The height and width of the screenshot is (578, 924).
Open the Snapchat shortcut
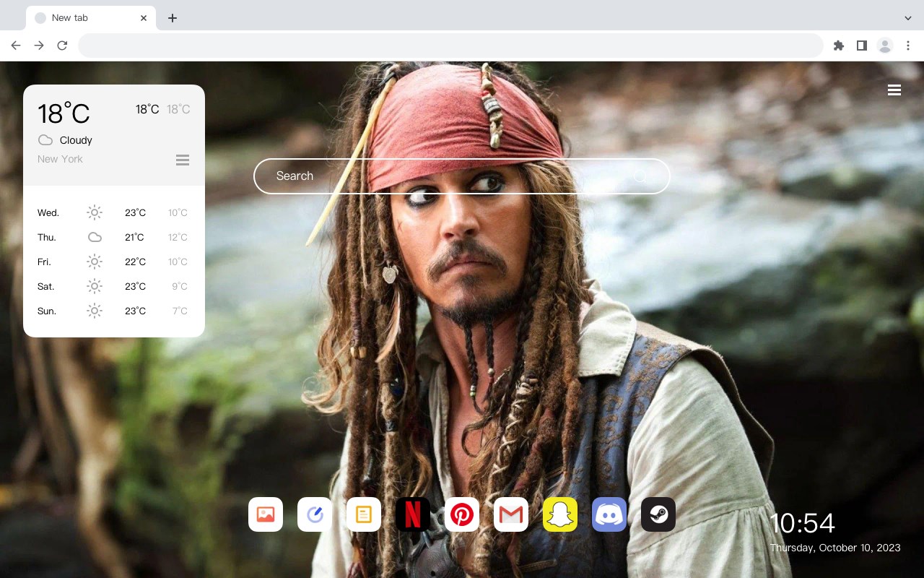pos(560,514)
